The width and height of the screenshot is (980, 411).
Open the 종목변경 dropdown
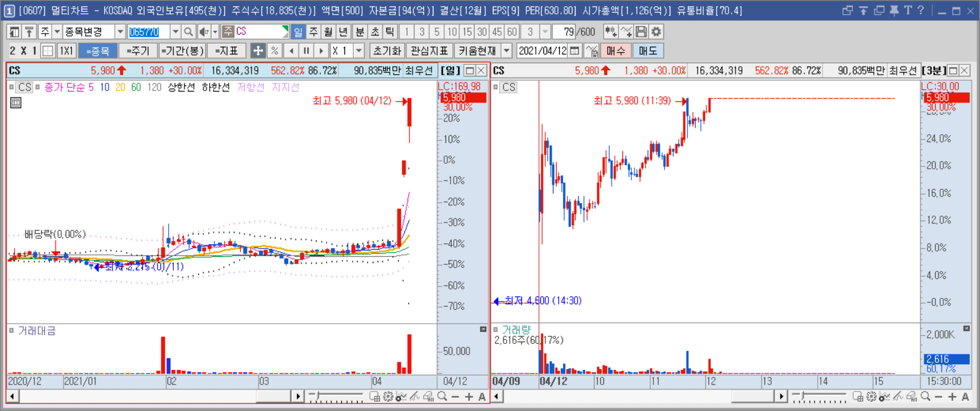(120, 32)
